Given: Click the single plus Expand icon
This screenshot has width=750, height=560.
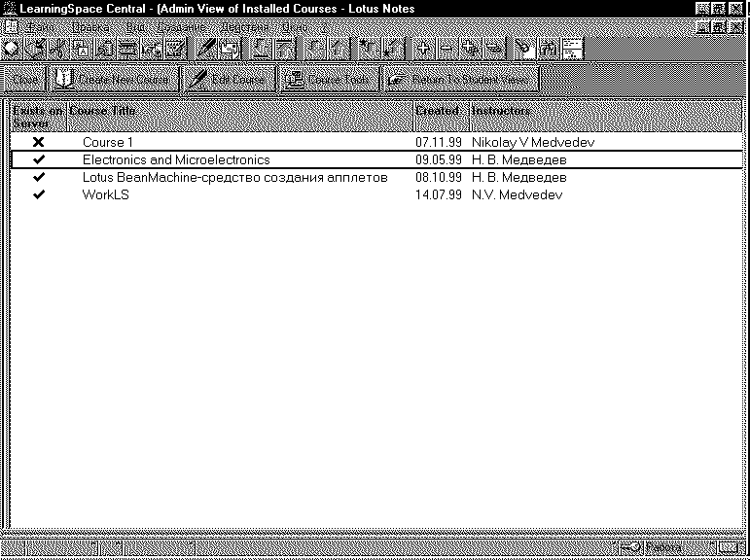Looking at the screenshot, I should pos(423,49).
